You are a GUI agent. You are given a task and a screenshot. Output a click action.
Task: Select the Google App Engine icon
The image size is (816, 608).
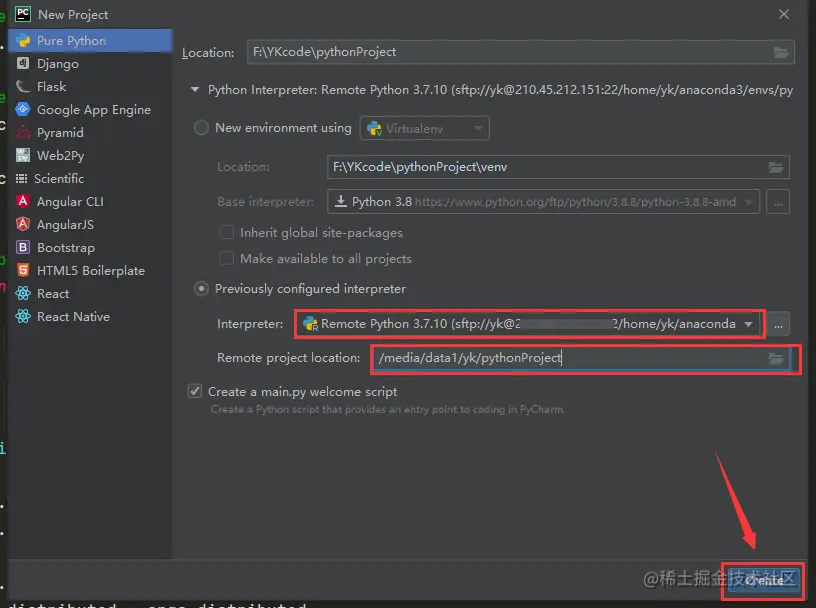pos(23,109)
